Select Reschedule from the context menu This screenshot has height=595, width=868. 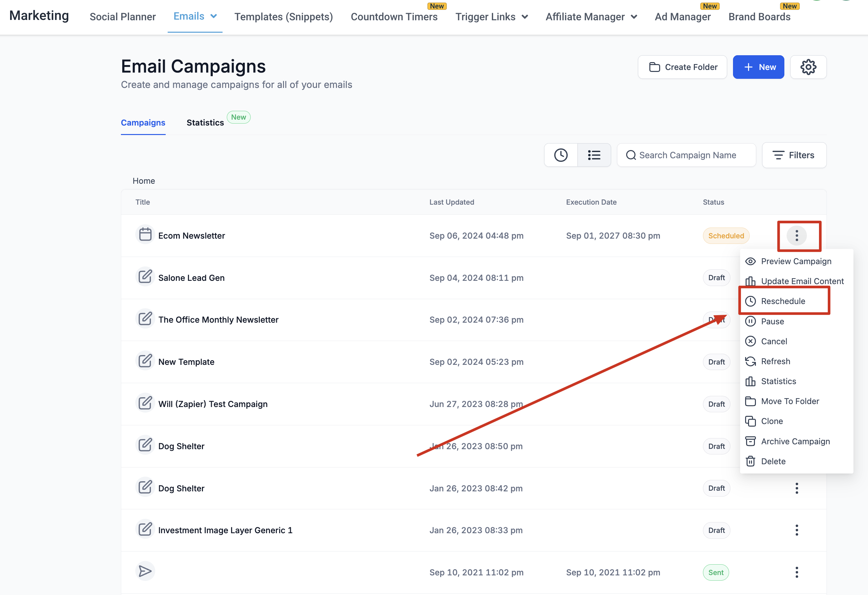[x=783, y=301]
